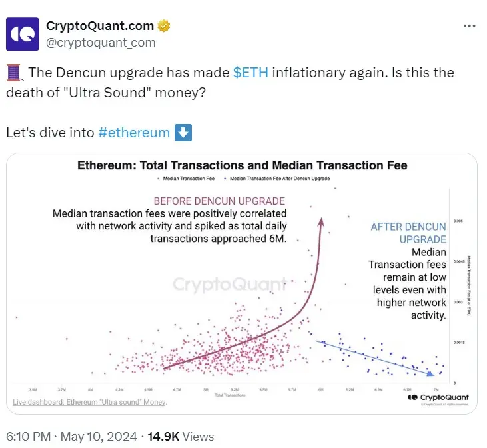487x448 pixels.
Task: Click Median Transaction Fee After Dencun Upgrade legend
Action: pyautogui.click(x=277, y=179)
